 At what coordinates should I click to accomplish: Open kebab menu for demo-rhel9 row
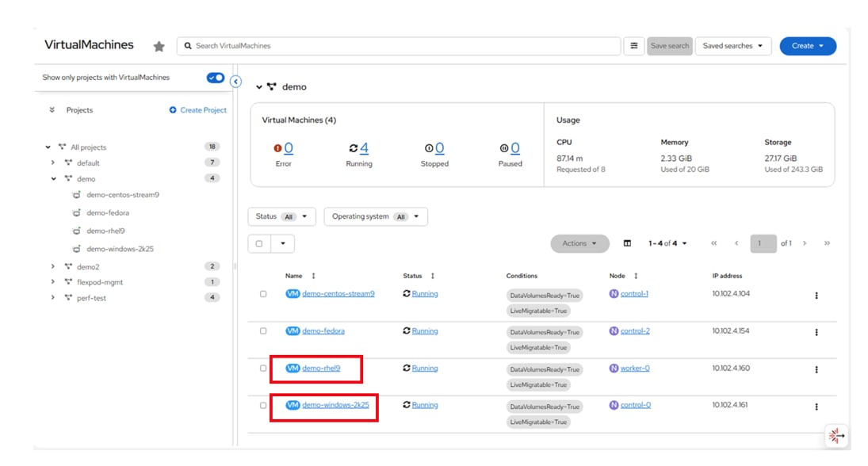[x=816, y=369]
